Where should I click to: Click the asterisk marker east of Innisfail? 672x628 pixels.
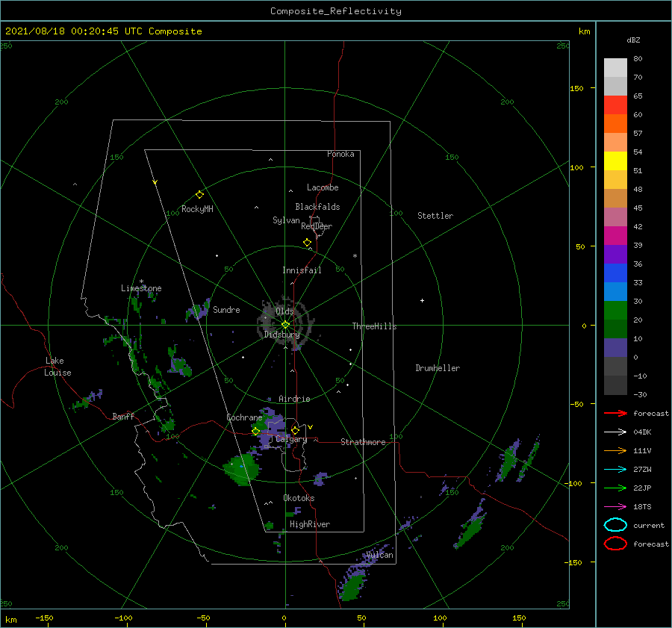coord(355,256)
